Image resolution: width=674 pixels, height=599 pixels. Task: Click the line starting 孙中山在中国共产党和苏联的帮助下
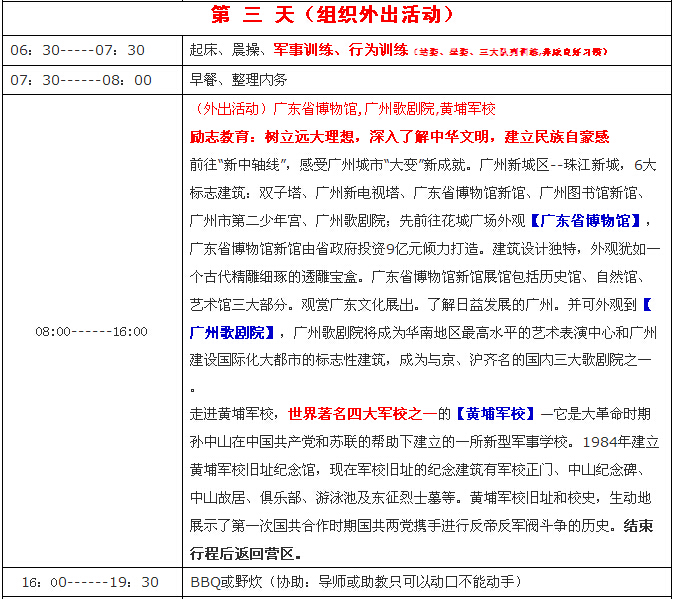(424, 442)
